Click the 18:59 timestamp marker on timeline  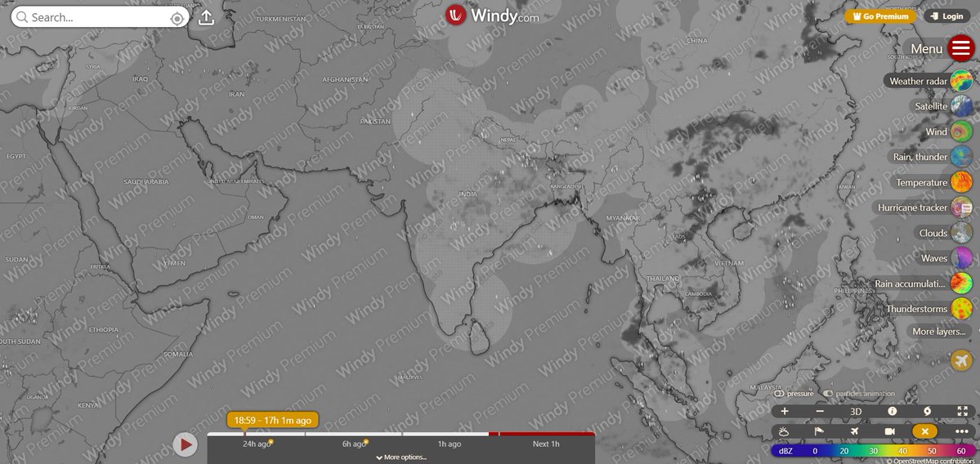[273, 420]
